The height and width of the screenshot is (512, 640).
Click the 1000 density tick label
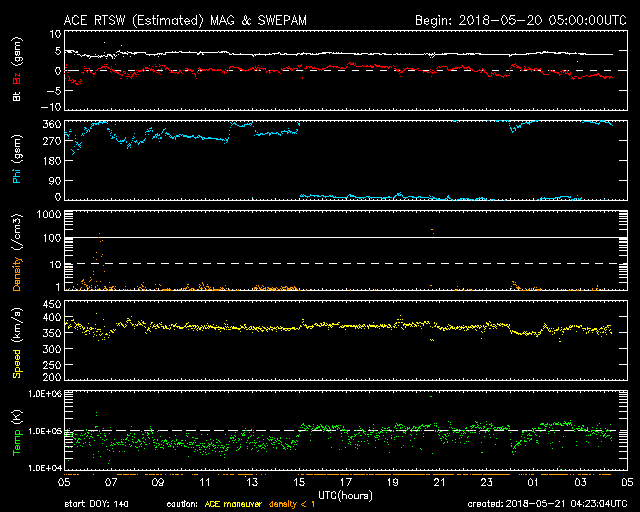tap(46, 214)
